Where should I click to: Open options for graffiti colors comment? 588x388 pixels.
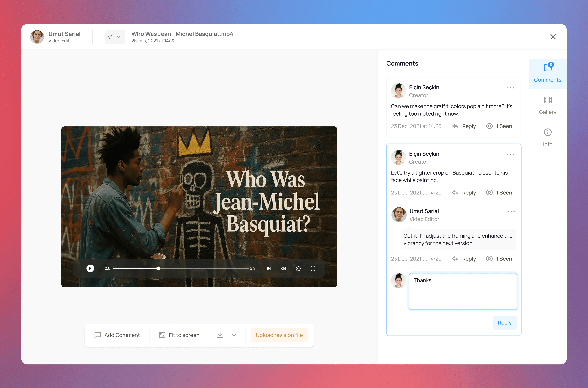pyautogui.click(x=510, y=88)
